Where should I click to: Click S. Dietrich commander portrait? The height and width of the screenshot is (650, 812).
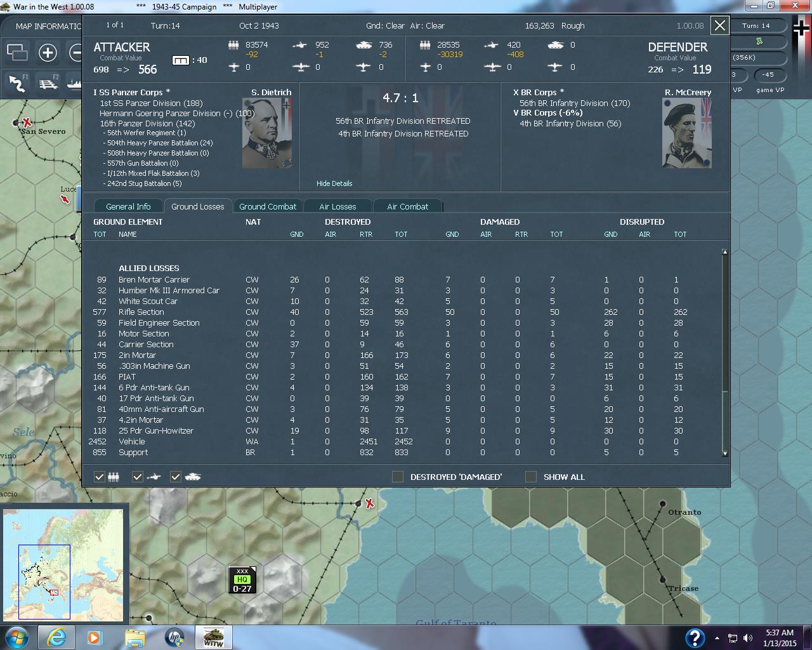click(x=267, y=133)
